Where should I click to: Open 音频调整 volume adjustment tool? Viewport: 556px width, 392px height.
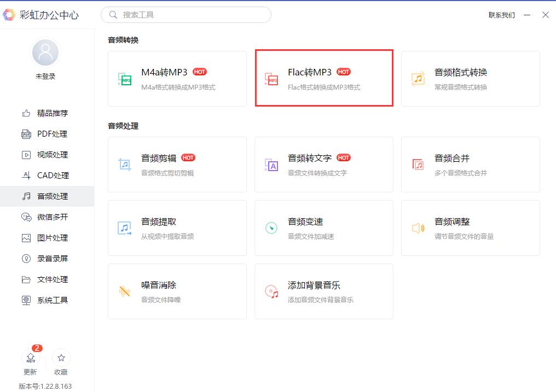click(x=470, y=228)
